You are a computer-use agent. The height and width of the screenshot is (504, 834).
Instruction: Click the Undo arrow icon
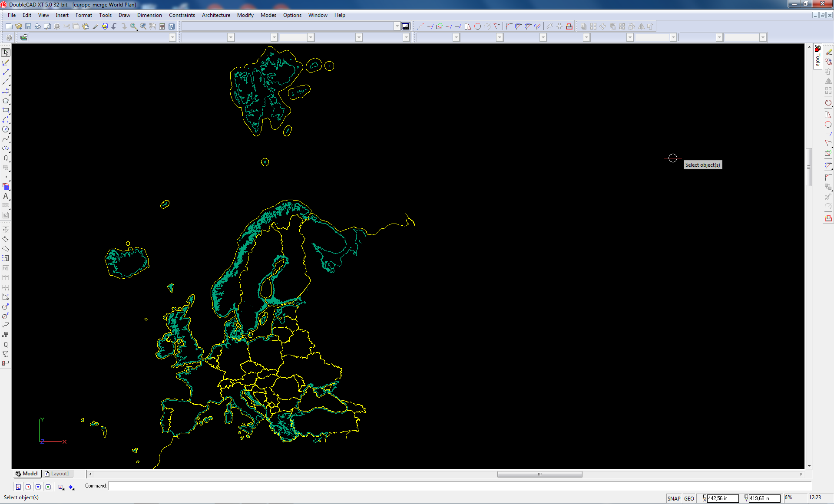114,26
